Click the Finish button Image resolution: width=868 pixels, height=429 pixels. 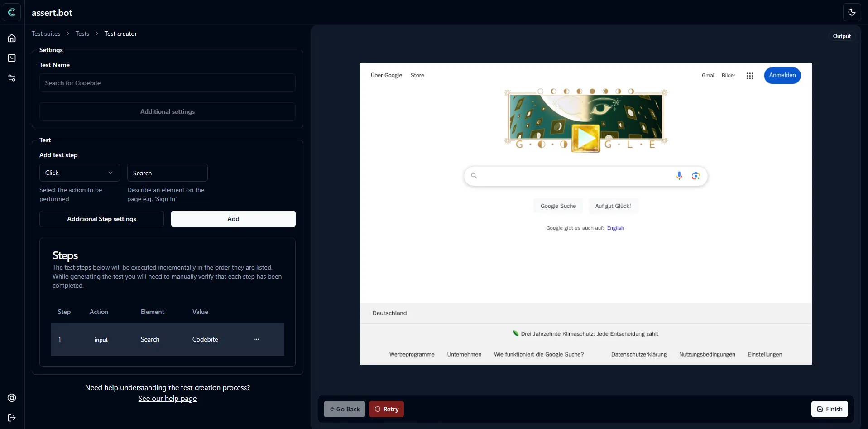tap(830, 409)
